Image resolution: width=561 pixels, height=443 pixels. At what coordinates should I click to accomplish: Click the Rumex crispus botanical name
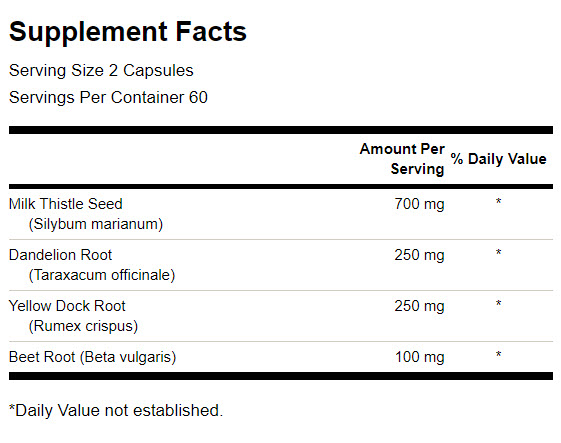[x=83, y=326]
